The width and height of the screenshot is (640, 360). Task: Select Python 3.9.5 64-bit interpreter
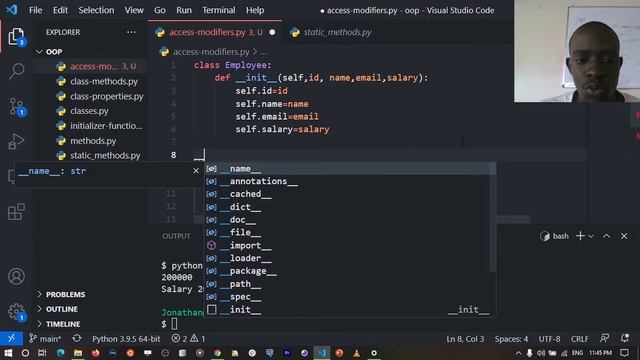pyautogui.click(x=126, y=338)
